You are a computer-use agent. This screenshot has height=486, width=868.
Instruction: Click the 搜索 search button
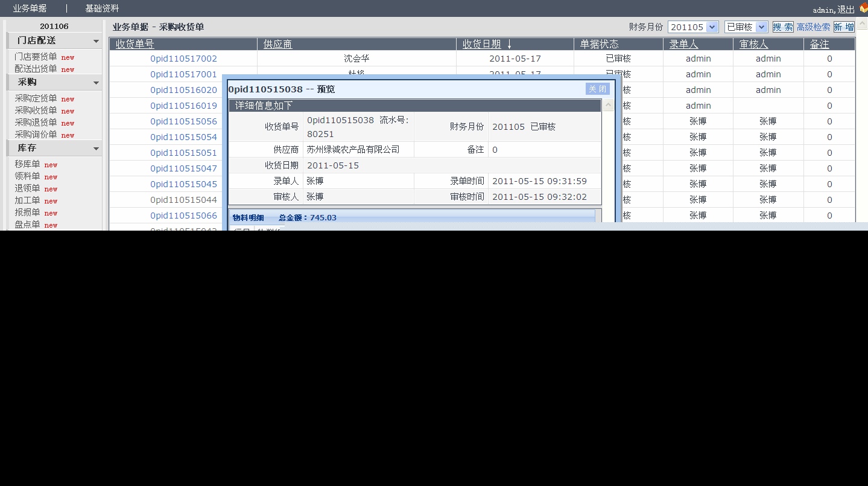click(x=782, y=27)
